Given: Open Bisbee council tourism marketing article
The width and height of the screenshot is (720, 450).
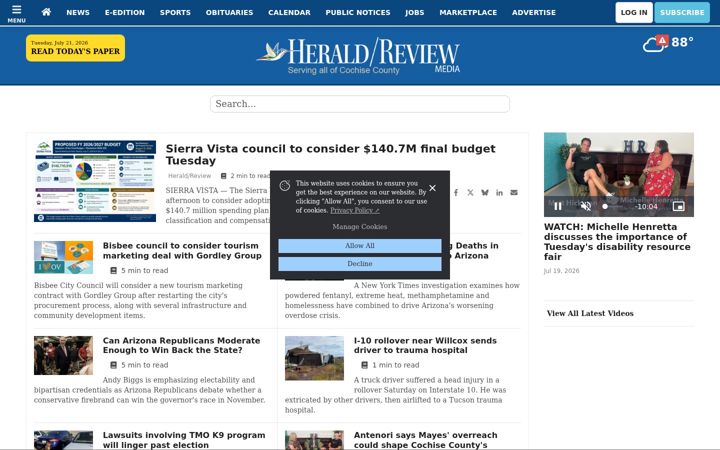Looking at the screenshot, I should click(182, 251).
